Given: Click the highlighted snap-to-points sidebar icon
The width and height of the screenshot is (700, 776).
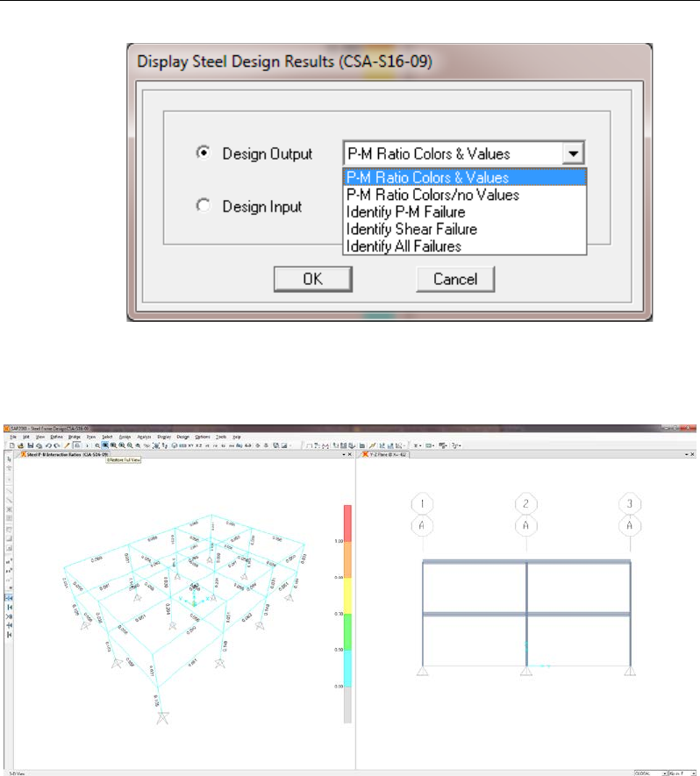Looking at the screenshot, I should [9, 598].
